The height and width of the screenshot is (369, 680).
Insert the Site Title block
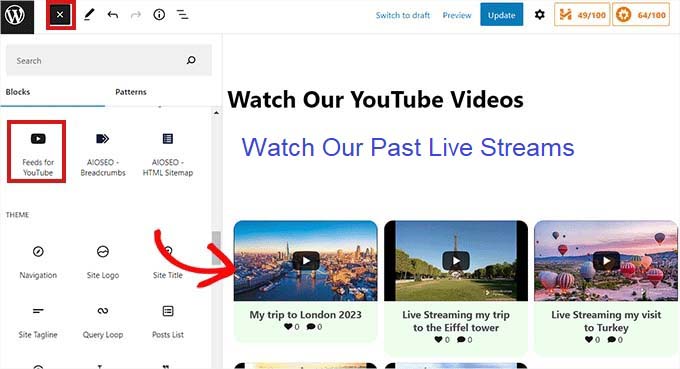[168, 262]
